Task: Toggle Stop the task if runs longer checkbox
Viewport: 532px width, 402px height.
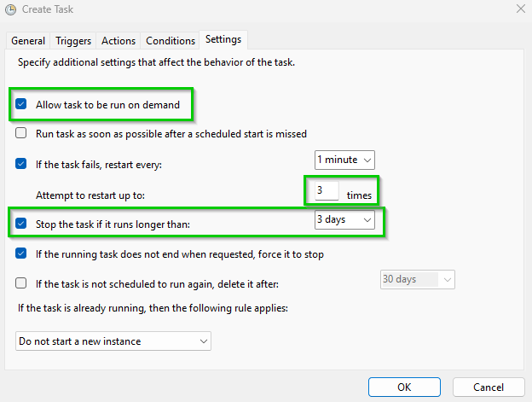Action: coord(21,224)
